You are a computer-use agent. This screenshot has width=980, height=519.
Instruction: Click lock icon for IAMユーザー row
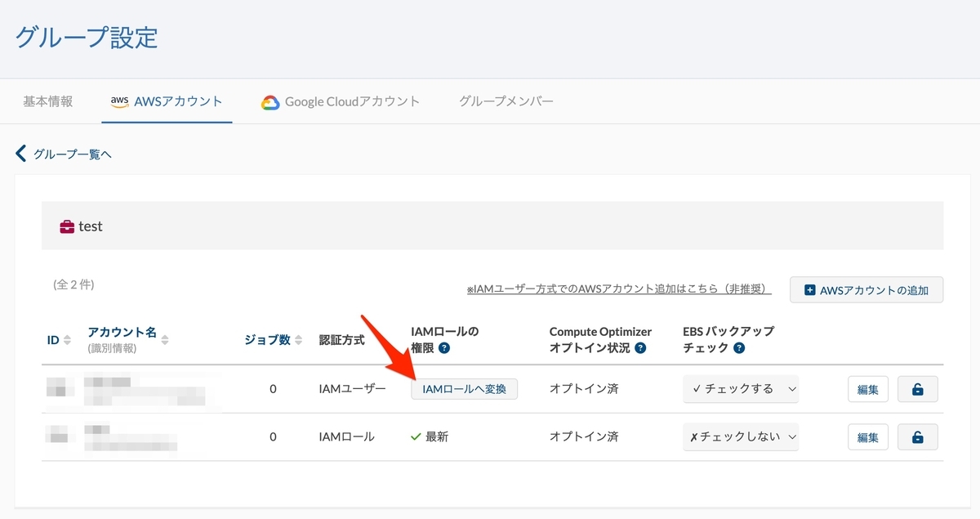pos(917,389)
